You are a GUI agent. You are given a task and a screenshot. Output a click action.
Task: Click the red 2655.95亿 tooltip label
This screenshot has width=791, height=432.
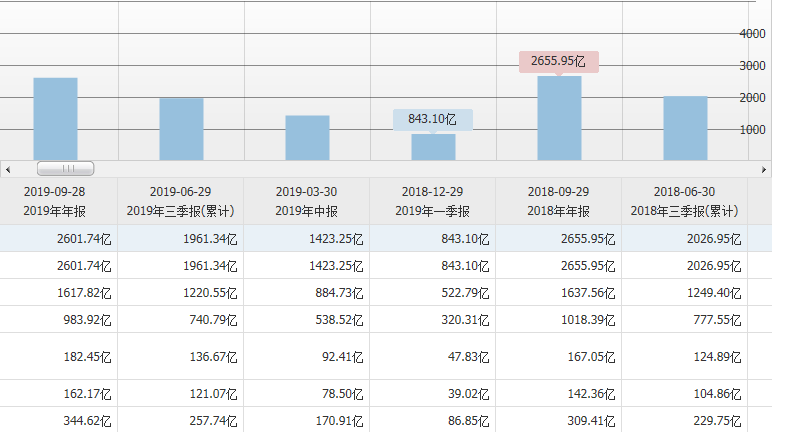pyautogui.click(x=558, y=61)
